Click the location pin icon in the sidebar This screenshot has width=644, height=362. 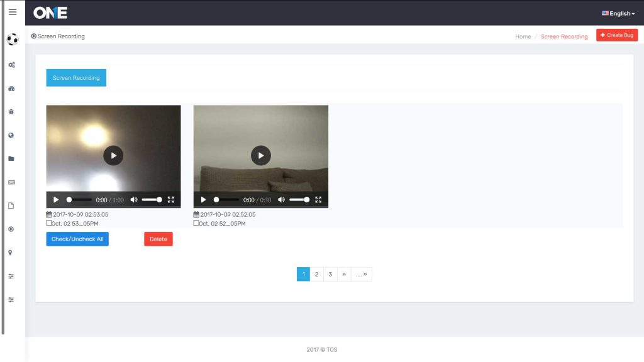(x=11, y=252)
